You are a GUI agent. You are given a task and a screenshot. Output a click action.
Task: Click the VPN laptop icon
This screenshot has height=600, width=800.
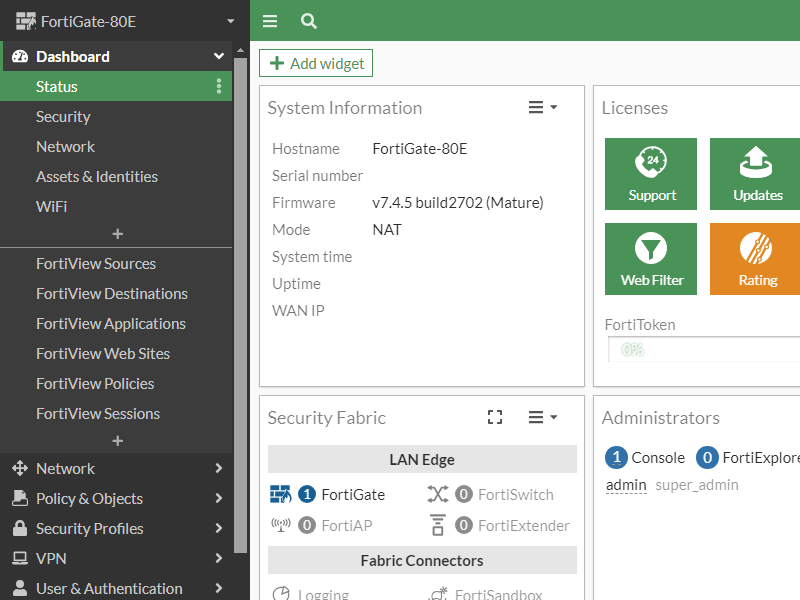(x=20, y=558)
